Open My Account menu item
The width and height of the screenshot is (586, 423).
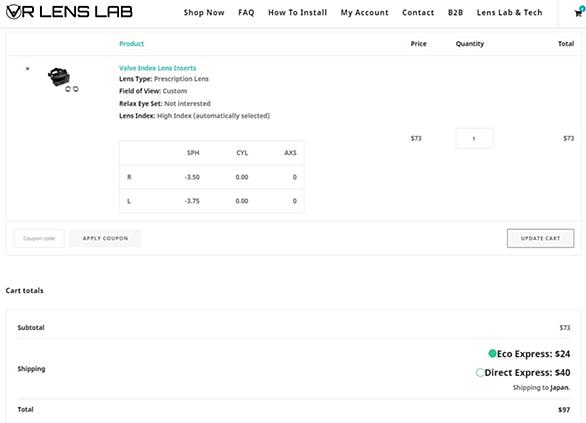click(364, 13)
